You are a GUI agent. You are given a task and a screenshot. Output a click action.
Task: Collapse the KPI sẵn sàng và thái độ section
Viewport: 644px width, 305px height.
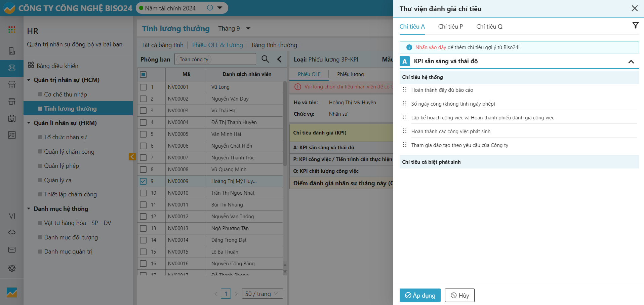[x=631, y=62]
